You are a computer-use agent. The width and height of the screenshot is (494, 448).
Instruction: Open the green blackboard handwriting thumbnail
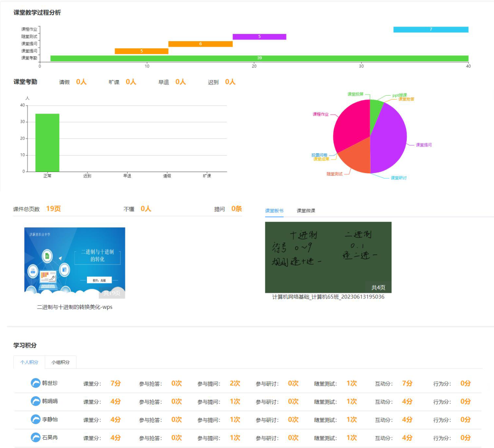328,257
